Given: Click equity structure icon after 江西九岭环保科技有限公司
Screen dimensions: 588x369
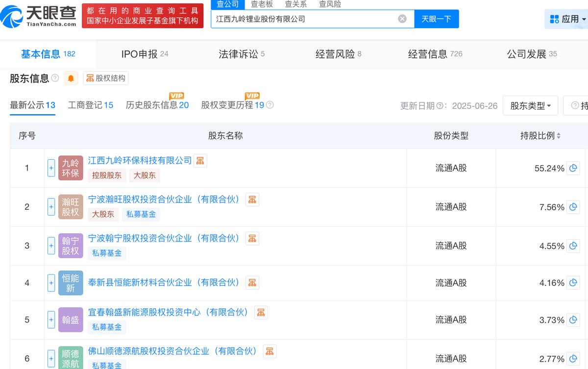Looking at the screenshot, I should pyautogui.click(x=200, y=160).
